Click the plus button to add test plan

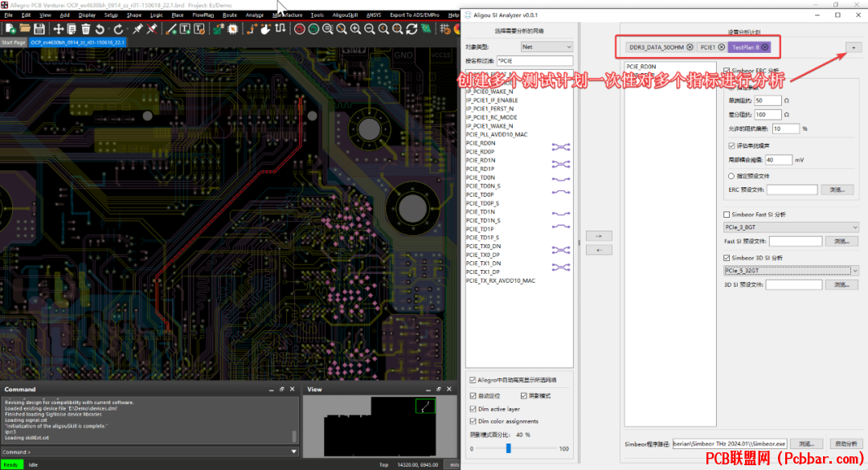point(854,47)
